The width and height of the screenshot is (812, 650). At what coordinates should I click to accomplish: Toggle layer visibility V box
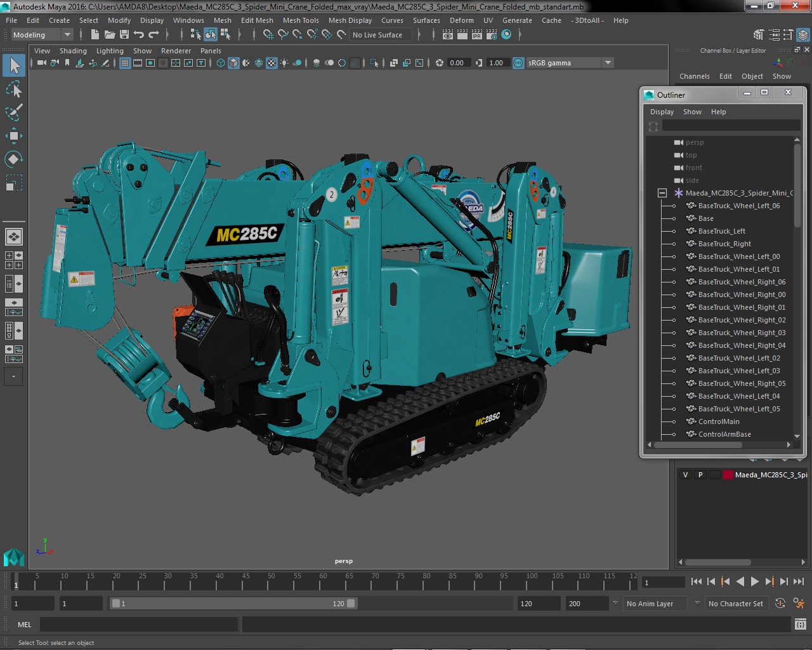[x=685, y=475]
